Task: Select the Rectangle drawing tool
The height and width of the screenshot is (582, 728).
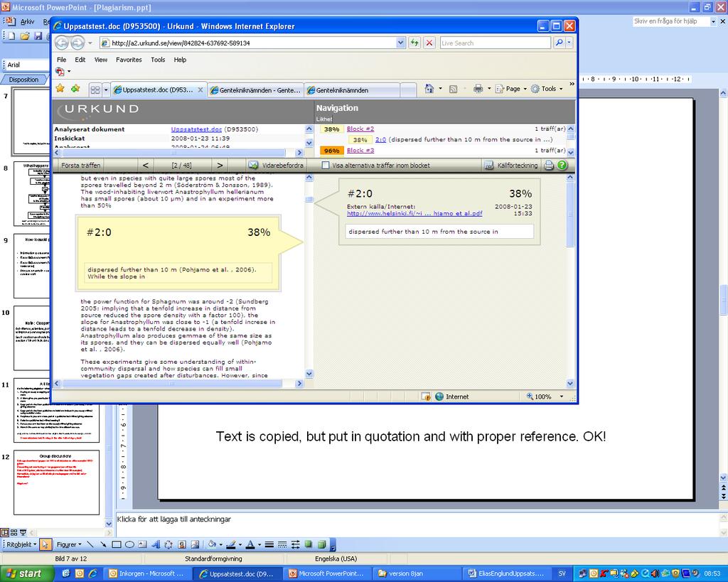Action: 116,544
